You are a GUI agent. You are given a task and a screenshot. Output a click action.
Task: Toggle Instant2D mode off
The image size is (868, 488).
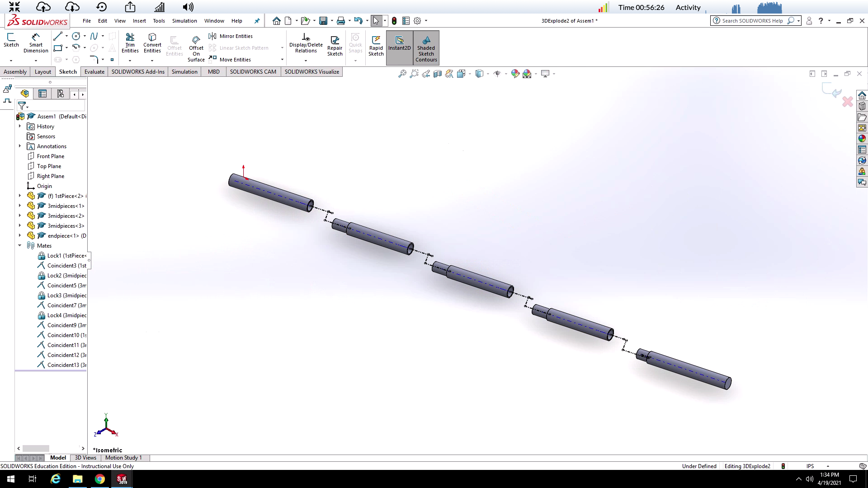(x=399, y=45)
